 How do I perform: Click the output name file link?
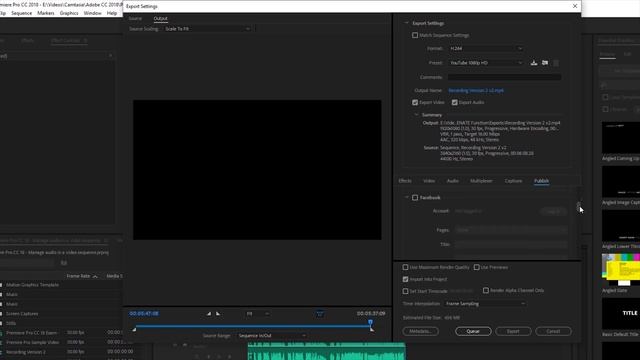[x=476, y=91]
